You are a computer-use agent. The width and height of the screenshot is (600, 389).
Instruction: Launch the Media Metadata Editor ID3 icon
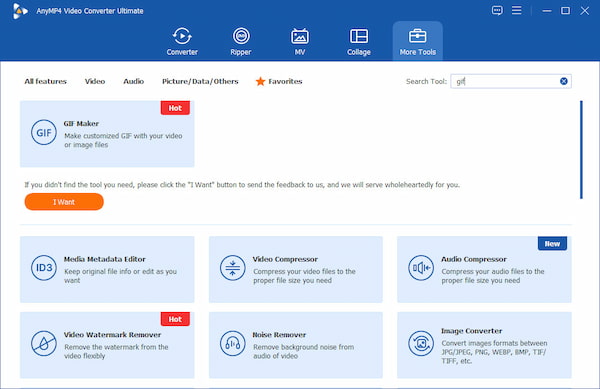(x=44, y=268)
